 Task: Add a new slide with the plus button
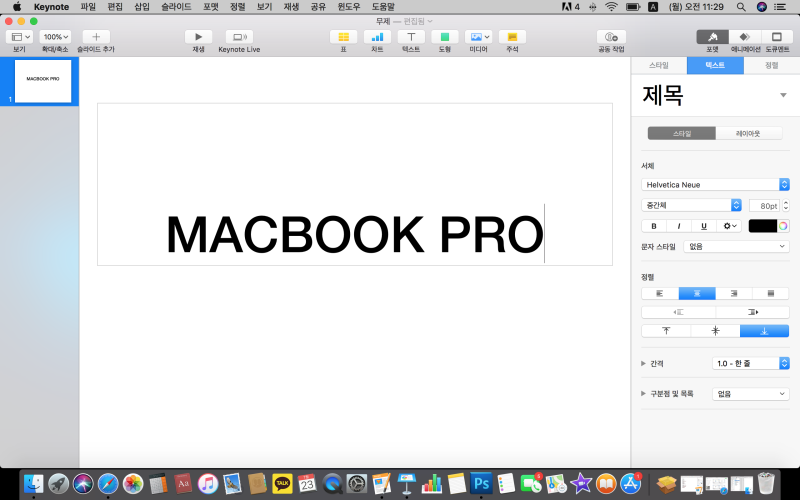pyautogui.click(x=96, y=37)
